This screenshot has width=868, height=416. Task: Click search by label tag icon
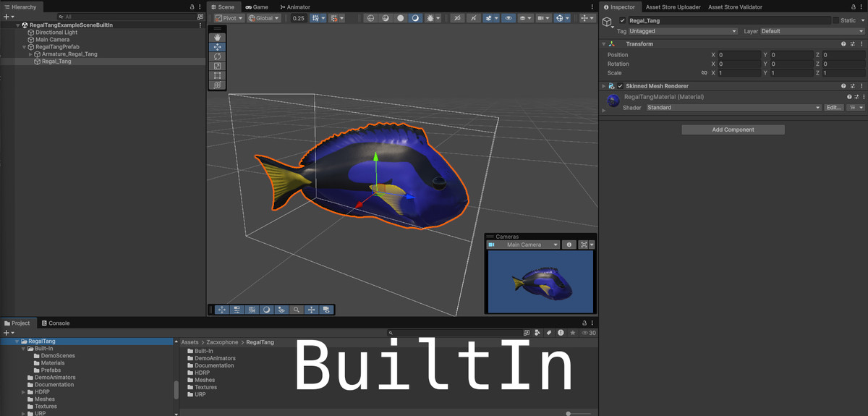(549, 333)
